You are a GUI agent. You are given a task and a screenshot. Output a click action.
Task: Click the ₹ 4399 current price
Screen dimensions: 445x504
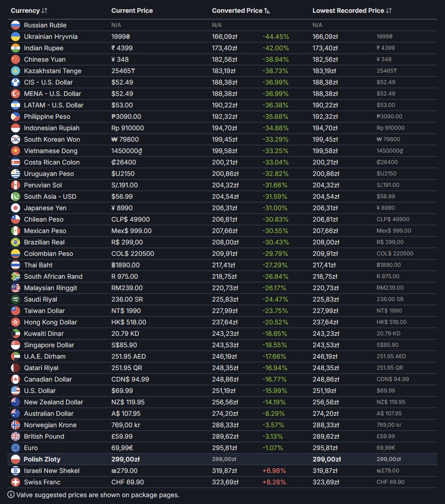pyautogui.click(x=122, y=48)
